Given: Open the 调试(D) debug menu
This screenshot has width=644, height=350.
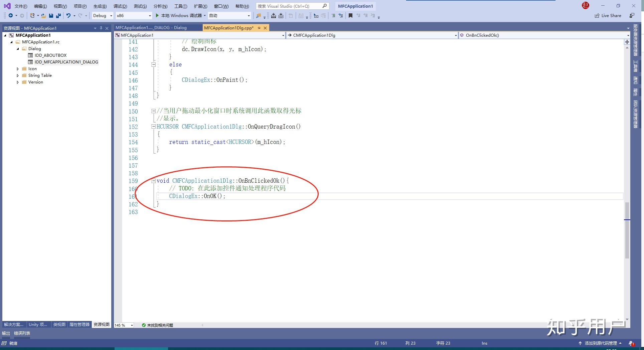Looking at the screenshot, I should 120,6.
